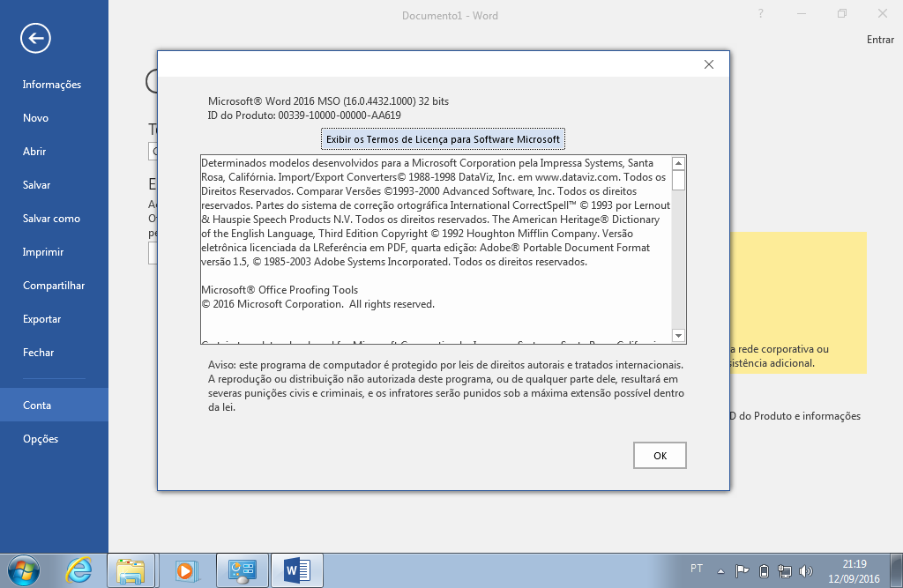Click the Microsoft Office Proofing Tools text
This screenshot has width=903, height=588.
click(x=280, y=290)
